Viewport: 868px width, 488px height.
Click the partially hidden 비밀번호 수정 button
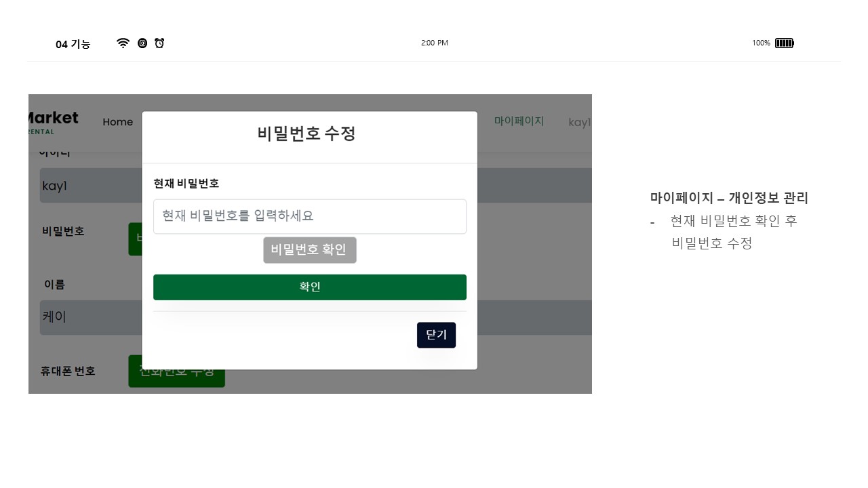(x=136, y=239)
